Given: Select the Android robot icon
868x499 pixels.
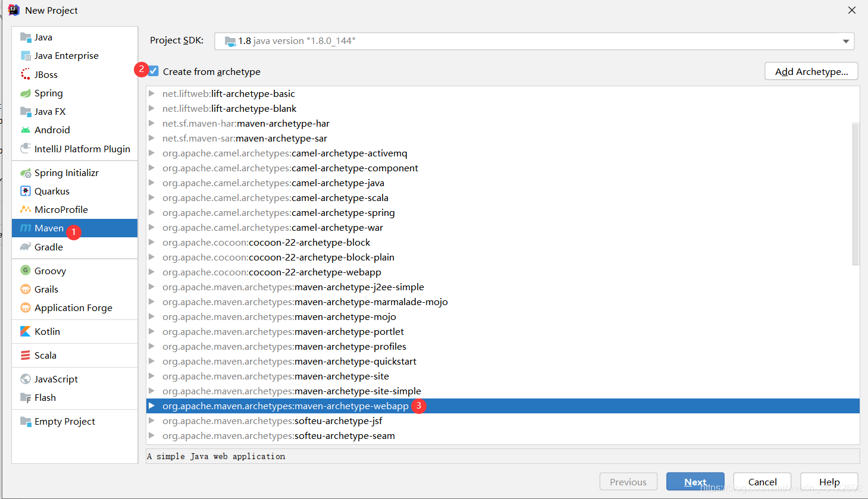Looking at the screenshot, I should coord(26,130).
